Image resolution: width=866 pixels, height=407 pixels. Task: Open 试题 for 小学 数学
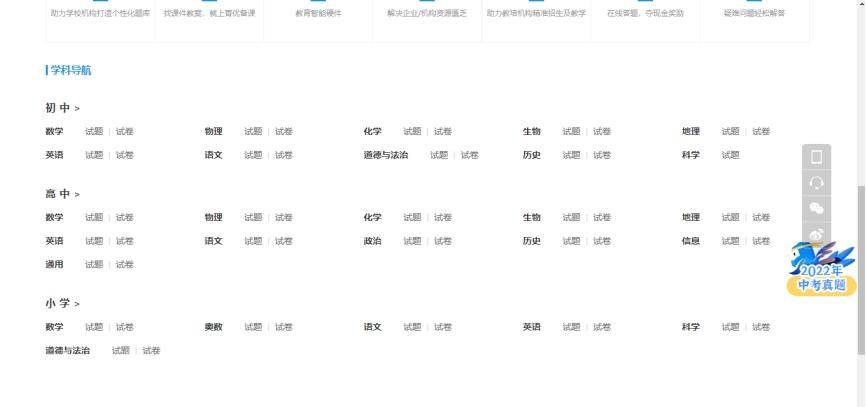coord(94,327)
